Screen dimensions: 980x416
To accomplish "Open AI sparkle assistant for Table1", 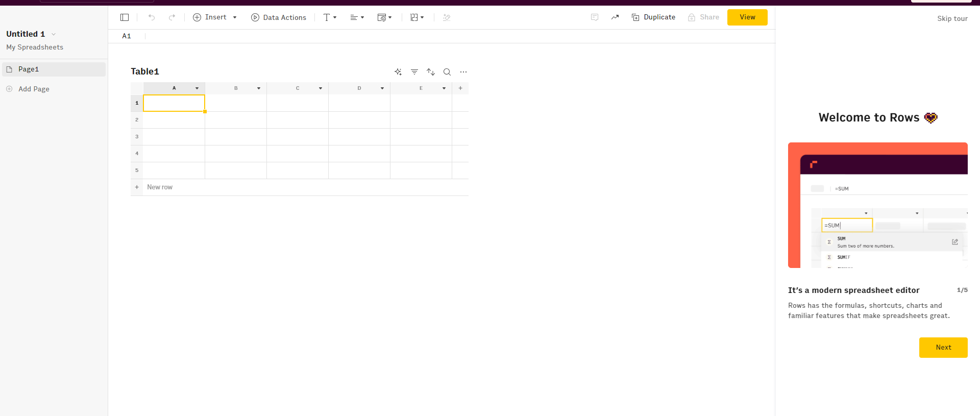I will 398,72.
